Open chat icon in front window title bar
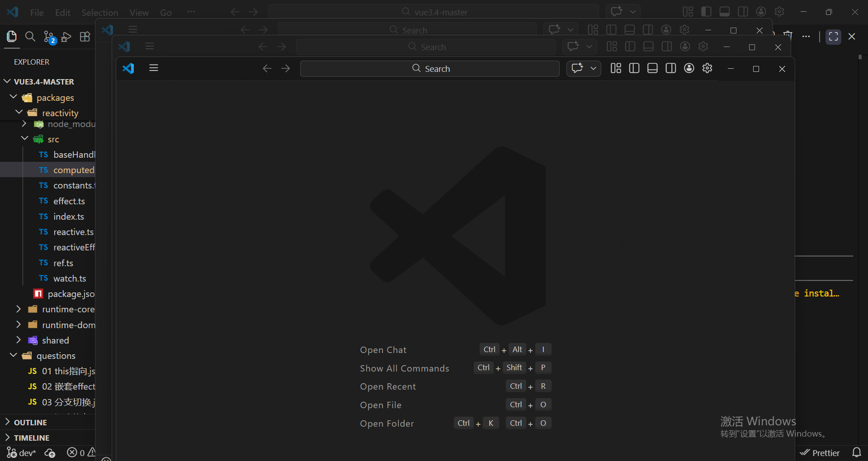The image size is (868, 461). (577, 68)
